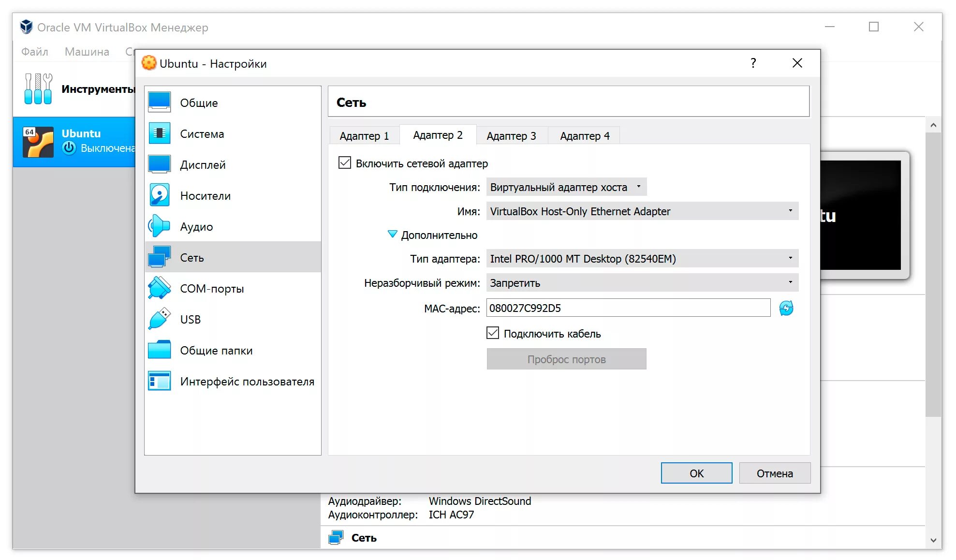Screen dimensions: 956x560
Task: Select the Ubuntu VM icon in manager list
Action: (x=38, y=142)
